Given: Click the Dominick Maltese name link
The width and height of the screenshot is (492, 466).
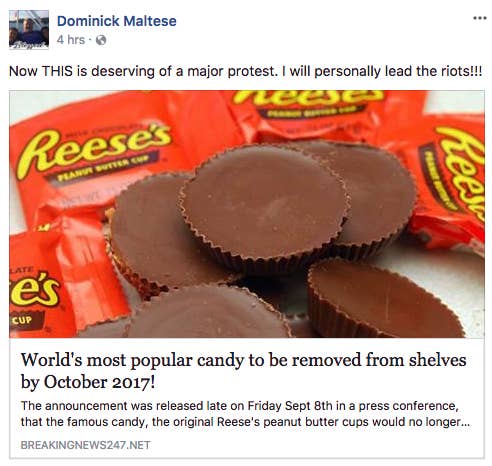Looking at the screenshot, I should click(117, 21).
